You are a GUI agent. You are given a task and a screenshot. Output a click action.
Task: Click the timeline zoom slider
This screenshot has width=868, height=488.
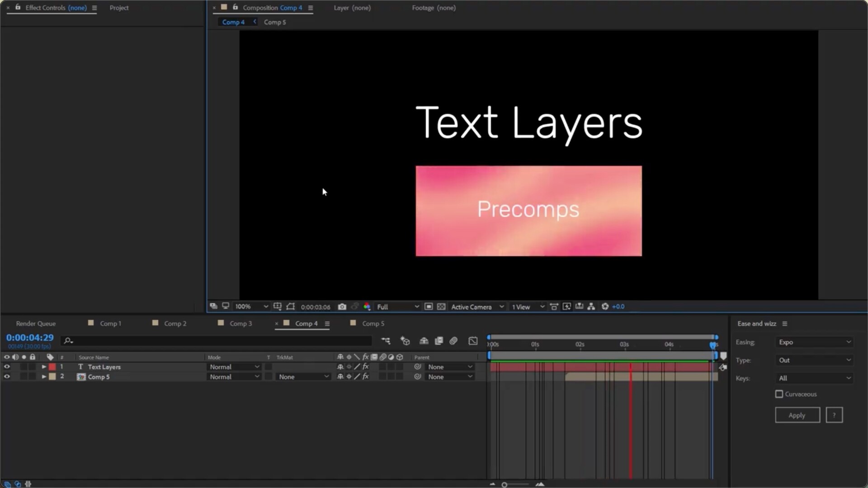pyautogui.click(x=505, y=485)
